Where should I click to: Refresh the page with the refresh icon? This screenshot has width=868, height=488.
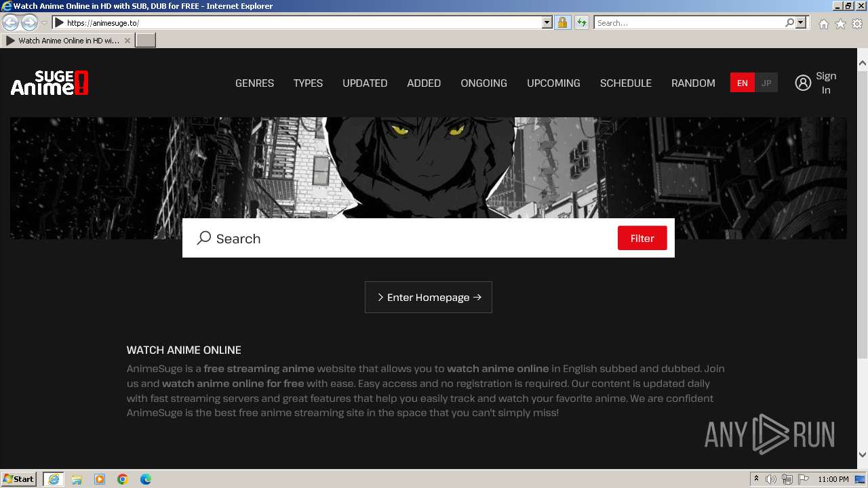pyautogui.click(x=582, y=22)
